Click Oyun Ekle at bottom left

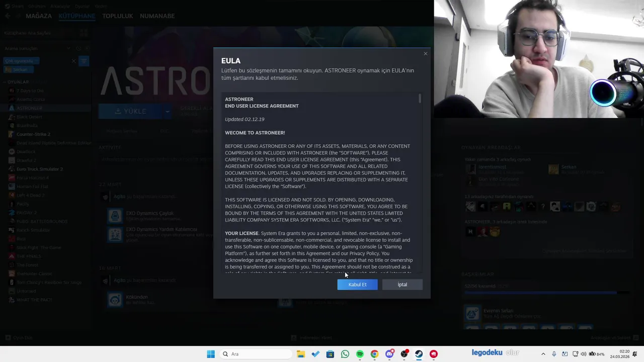tap(19, 338)
